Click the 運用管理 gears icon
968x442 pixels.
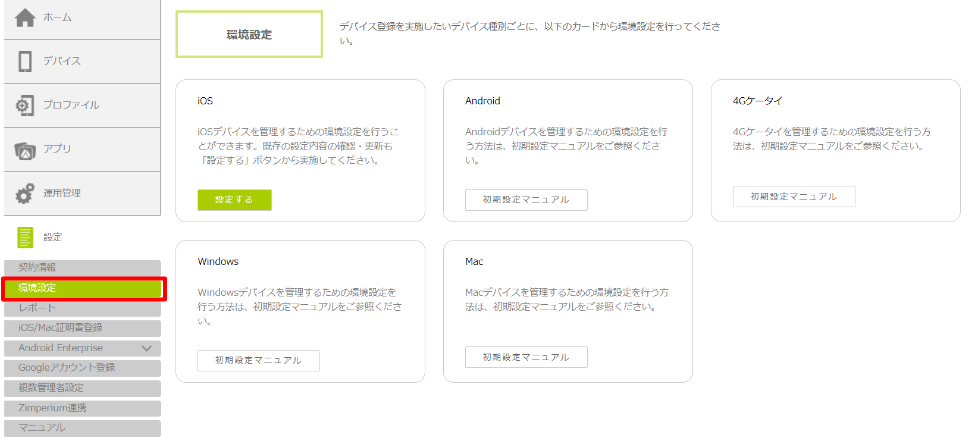tap(26, 193)
